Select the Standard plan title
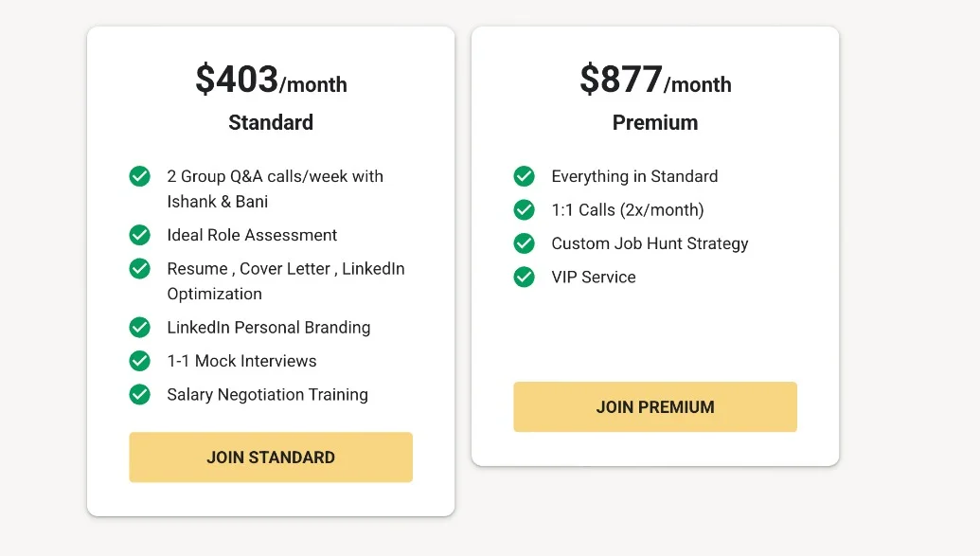Screen dimensions: 980x556 [x=271, y=123]
